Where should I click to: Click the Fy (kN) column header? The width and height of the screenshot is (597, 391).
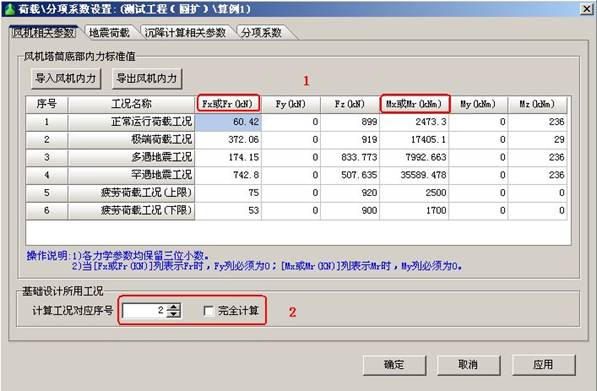(291, 104)
